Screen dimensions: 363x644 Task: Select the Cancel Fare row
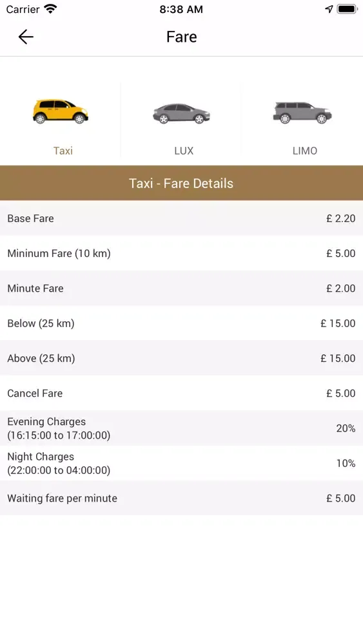[x=181, y=393]
